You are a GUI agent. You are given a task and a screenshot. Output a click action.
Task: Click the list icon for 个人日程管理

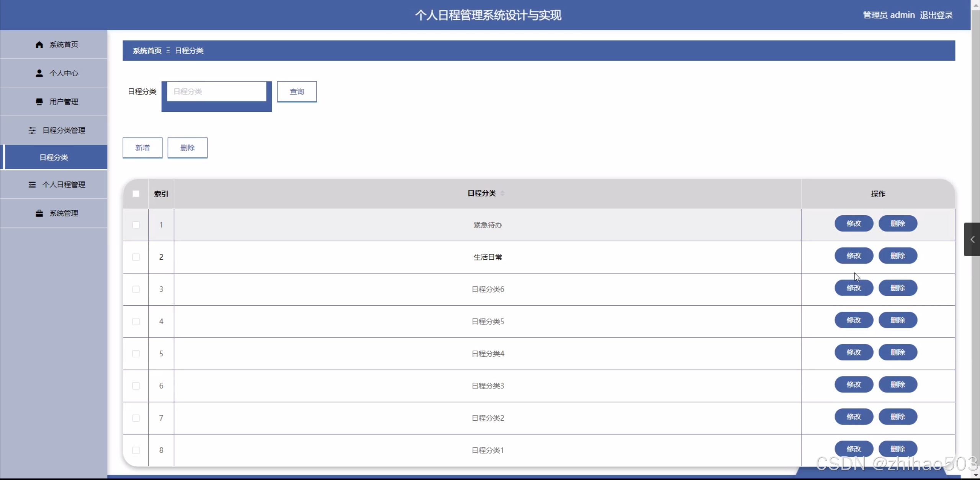pos(32,185)
